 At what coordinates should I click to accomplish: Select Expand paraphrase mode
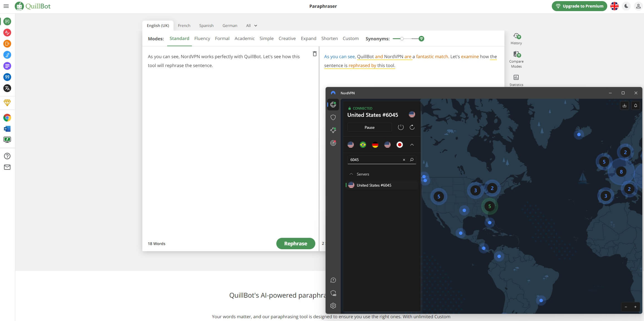[309, 38]
